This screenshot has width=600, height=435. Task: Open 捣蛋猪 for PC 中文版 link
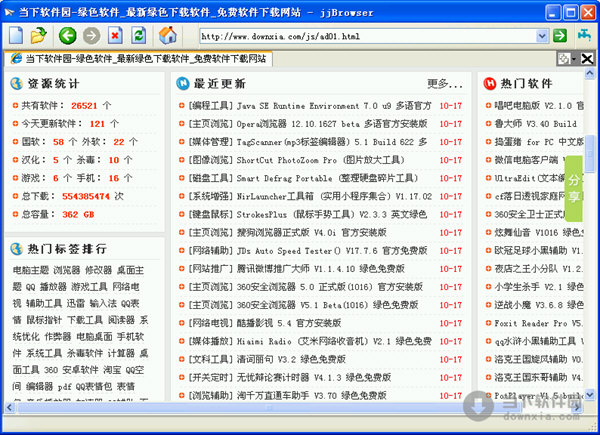tap(539, 142)
